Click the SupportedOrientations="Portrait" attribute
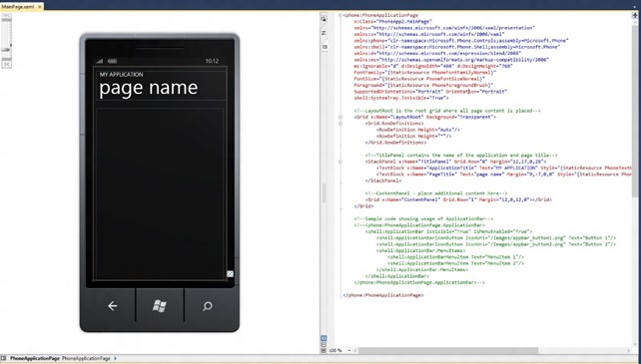 pyautogui.click(x=399, y=92)
